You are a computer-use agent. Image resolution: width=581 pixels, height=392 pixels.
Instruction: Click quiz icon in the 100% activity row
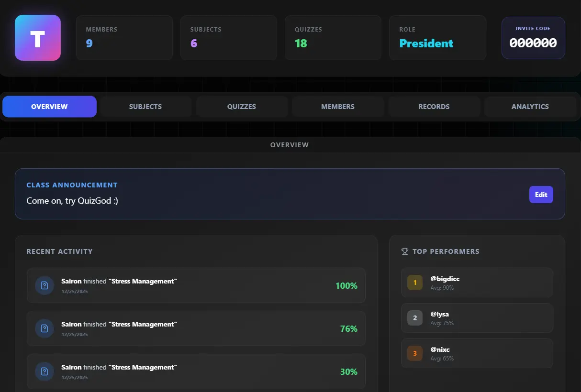pyautogui.click(x=45, y=285)
